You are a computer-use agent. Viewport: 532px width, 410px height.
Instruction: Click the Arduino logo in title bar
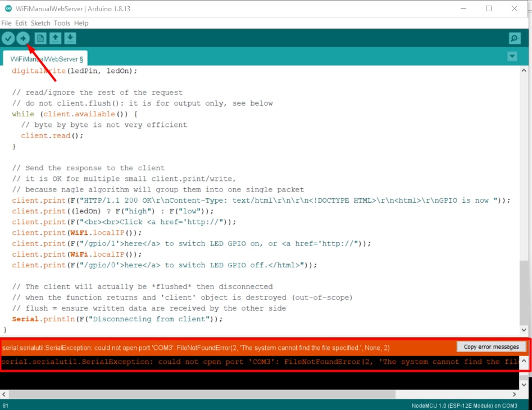(x=8, y=8)
